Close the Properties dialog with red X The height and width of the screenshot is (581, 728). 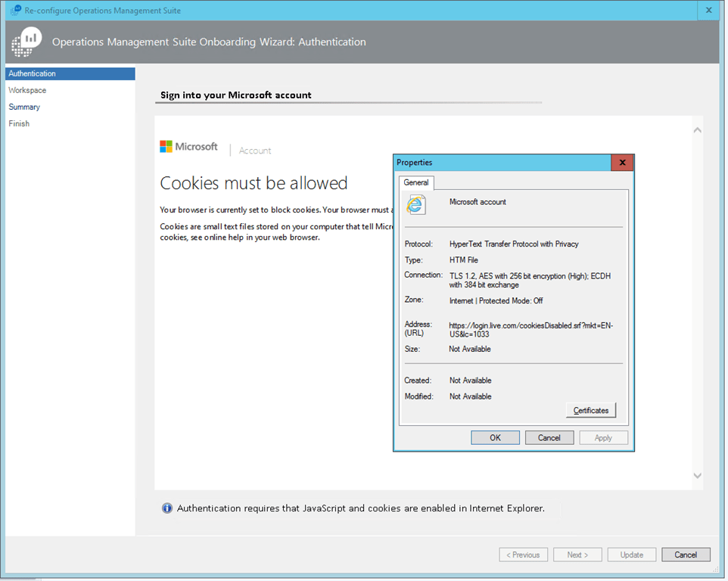click(622, 163)
